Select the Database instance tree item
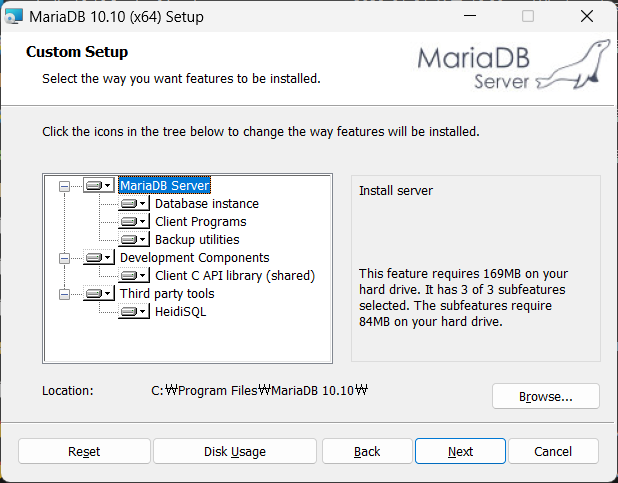Screen dimensions: 618x483 pos(207,203)
